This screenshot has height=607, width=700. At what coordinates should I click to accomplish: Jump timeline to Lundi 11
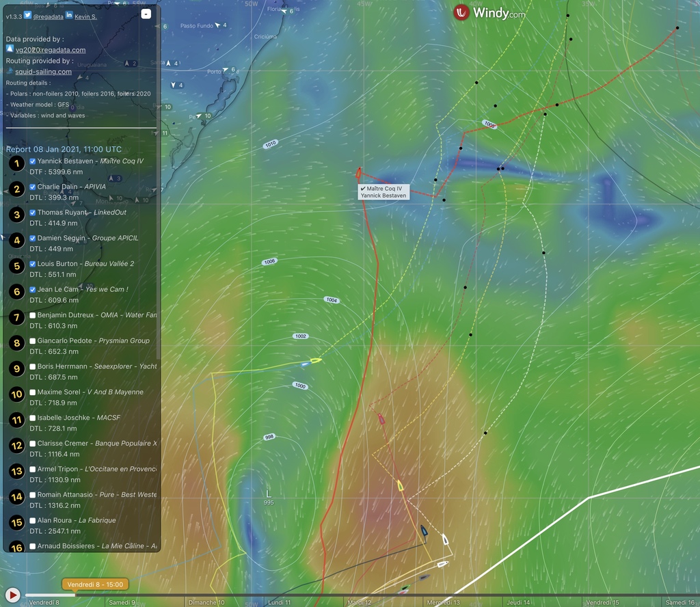pos(280,602)
